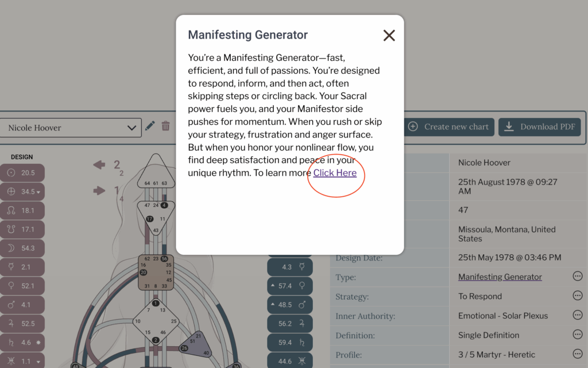Show details icon for Emotional - Solar Plexus

click(x=577, y=315)
